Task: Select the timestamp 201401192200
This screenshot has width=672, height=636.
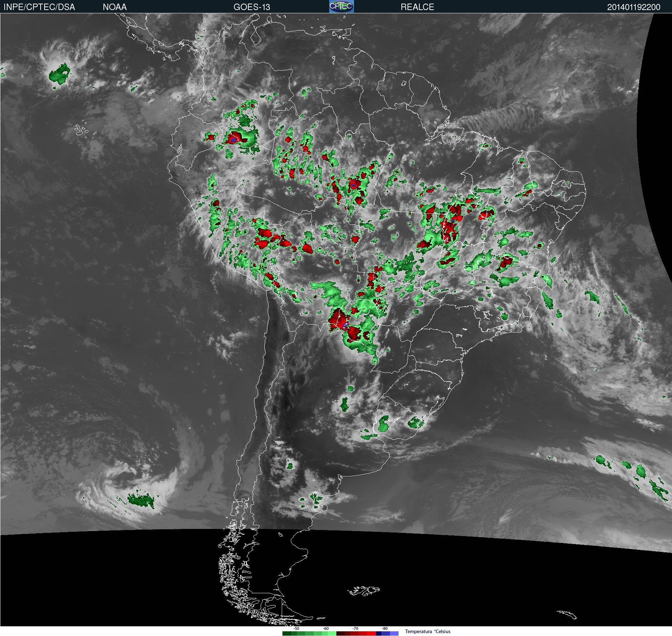Action: [634, 7]
